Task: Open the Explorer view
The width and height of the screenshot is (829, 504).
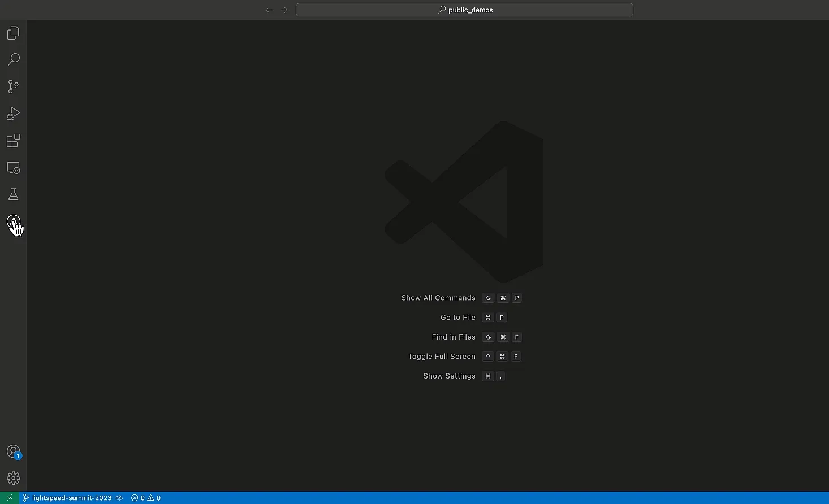Action: 12,32
